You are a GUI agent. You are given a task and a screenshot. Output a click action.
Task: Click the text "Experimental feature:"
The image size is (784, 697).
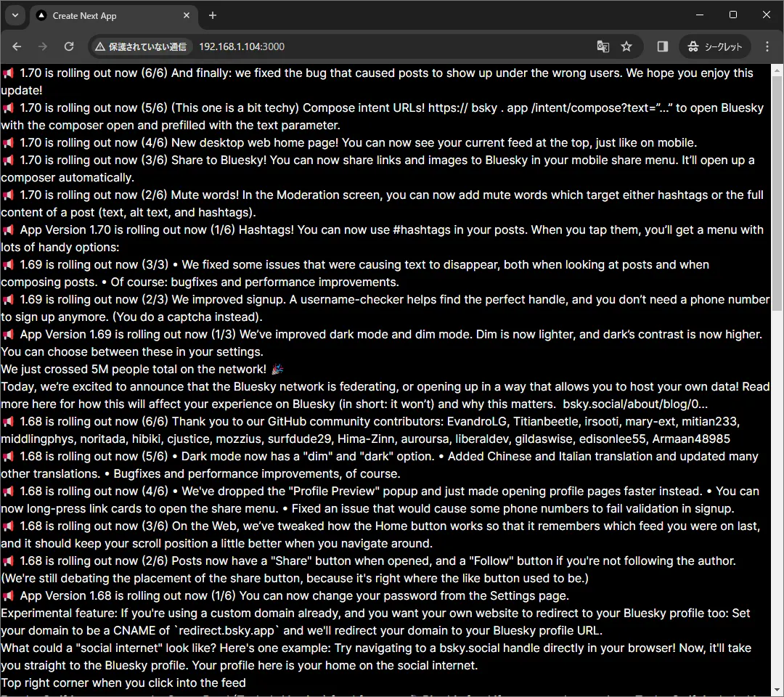tap(60, 614)
